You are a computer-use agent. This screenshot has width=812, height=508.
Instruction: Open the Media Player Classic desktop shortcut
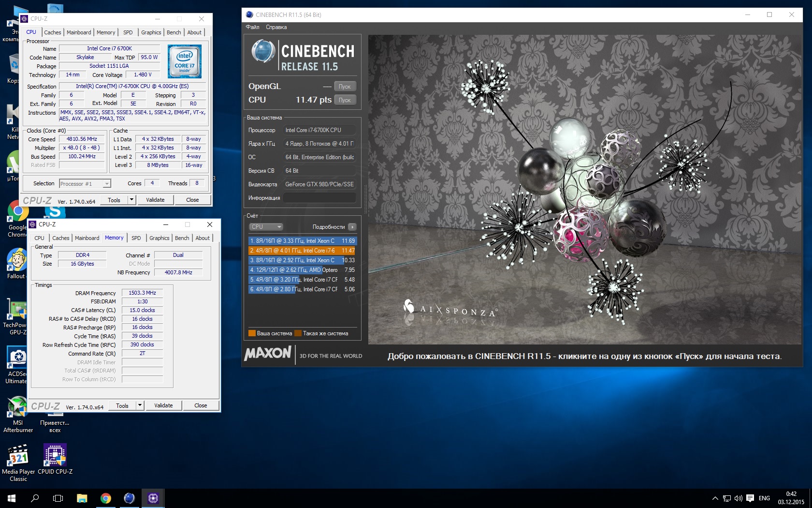tap(18, 463)
